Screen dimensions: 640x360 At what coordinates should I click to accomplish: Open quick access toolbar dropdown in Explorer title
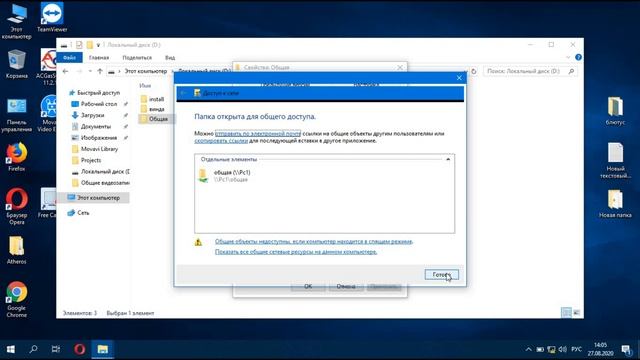98,45
